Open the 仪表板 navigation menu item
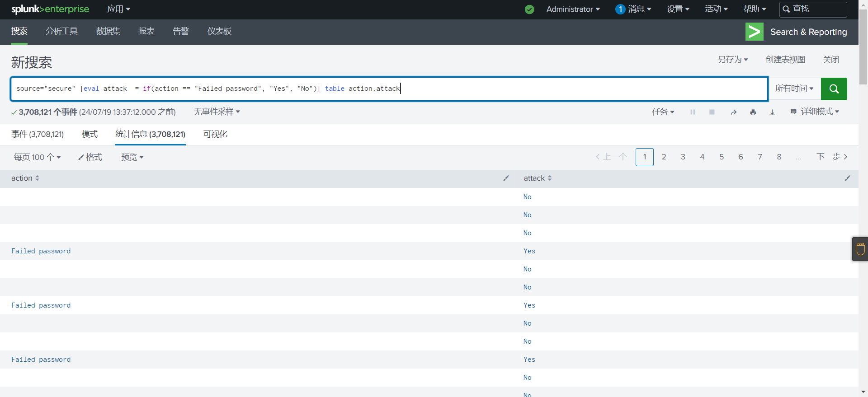Viewport: 868px width, 397px height. 219,31
